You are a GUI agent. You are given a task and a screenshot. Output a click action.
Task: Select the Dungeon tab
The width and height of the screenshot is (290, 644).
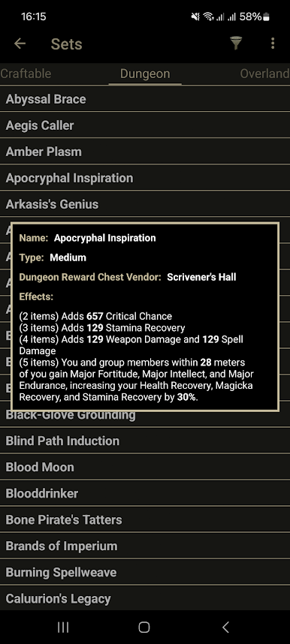[145, 74]
